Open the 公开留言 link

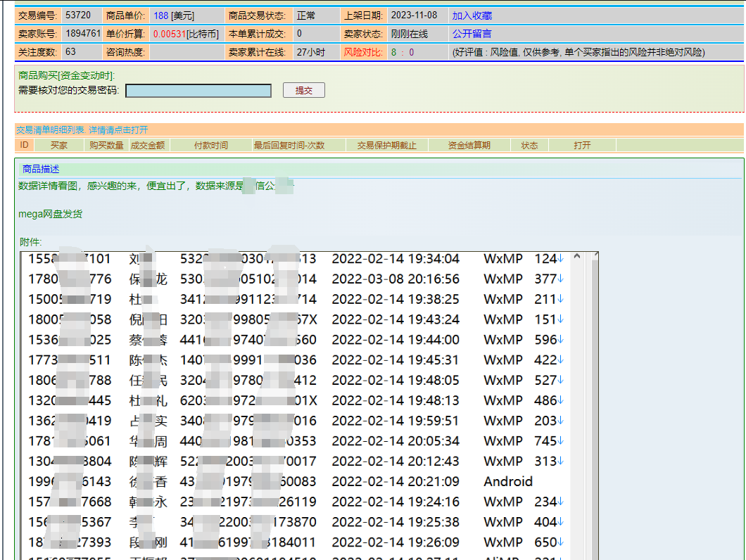pyautogui.click(x=472, y=34)
